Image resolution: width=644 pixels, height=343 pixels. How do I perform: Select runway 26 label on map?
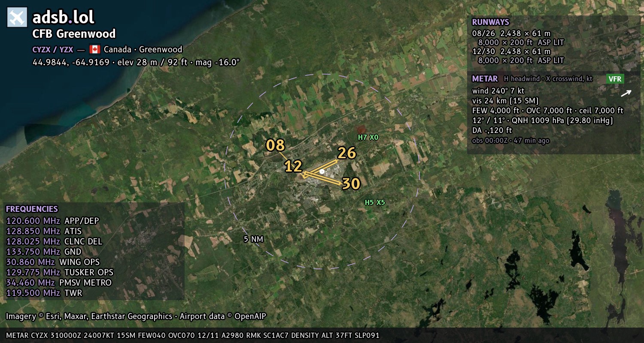(347, 153)
